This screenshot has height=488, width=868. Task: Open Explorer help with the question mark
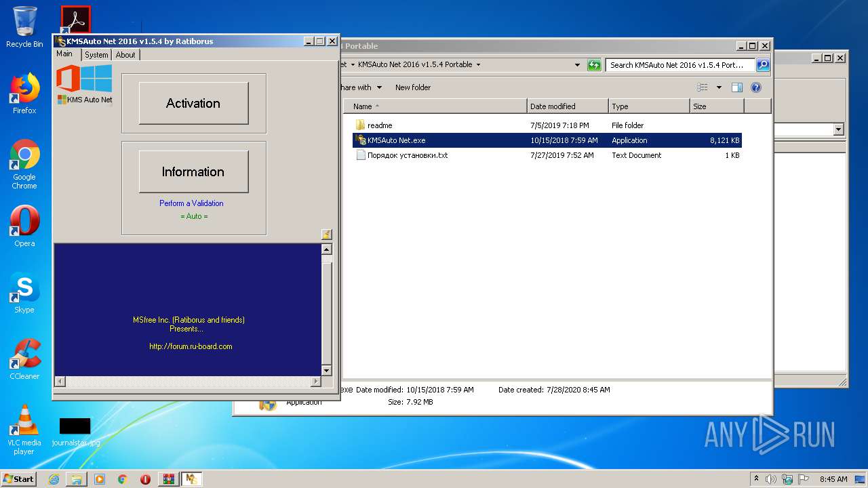pos(756,87)
